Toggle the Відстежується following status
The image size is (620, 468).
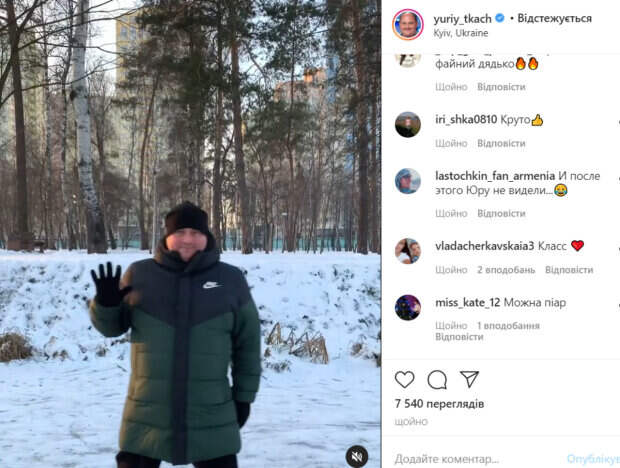click(x=554, y=18)
